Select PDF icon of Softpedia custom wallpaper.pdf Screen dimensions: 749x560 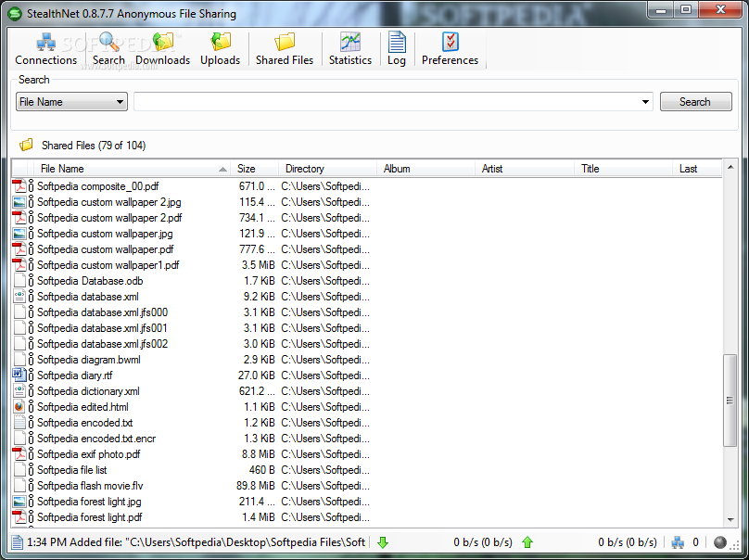pos(19,249)
